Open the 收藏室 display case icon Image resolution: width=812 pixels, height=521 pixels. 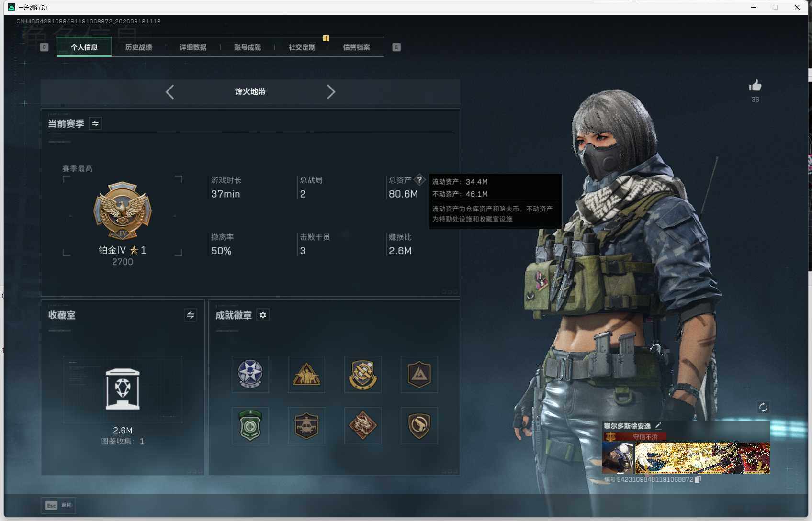point(123,389)
